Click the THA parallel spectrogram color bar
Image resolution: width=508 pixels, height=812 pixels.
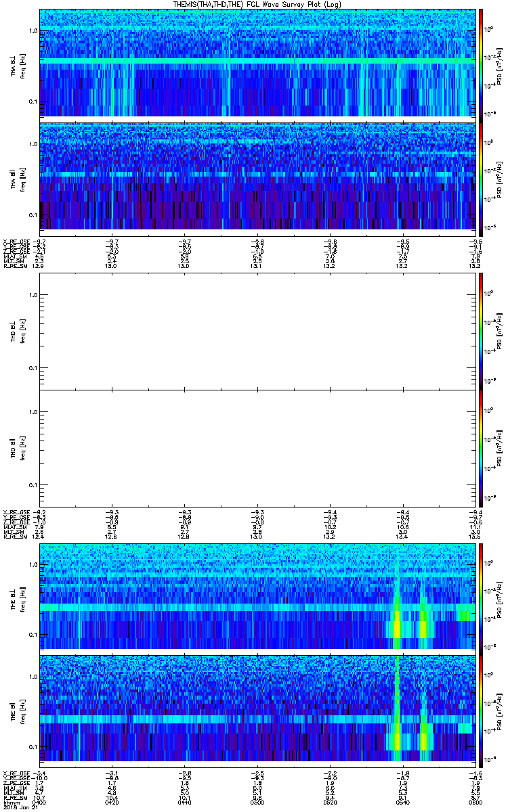click(481, 176)
